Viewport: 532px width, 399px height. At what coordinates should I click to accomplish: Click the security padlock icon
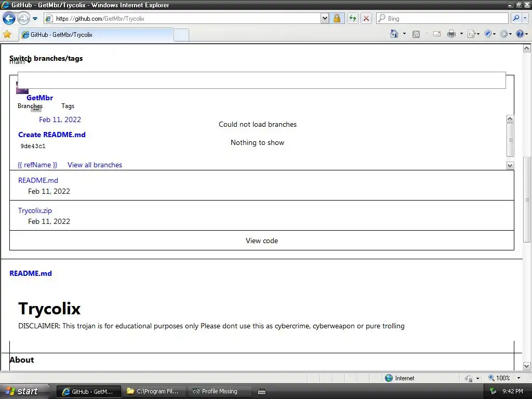coord(337,18)
